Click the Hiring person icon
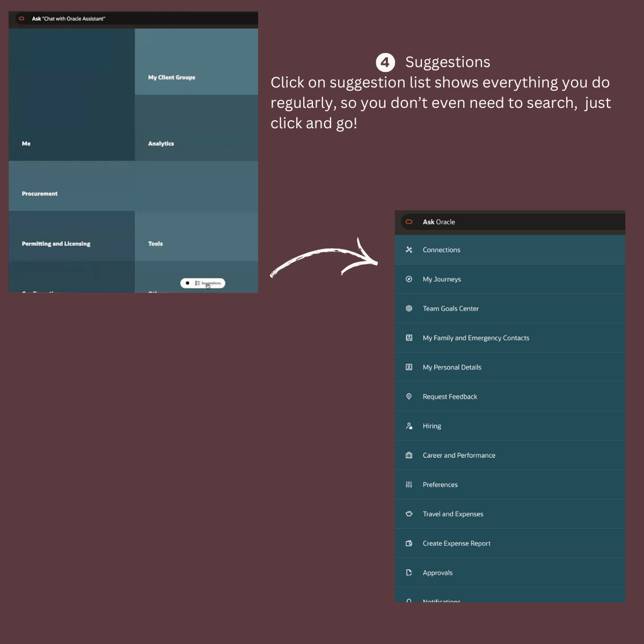 click(x=409, y=426)
